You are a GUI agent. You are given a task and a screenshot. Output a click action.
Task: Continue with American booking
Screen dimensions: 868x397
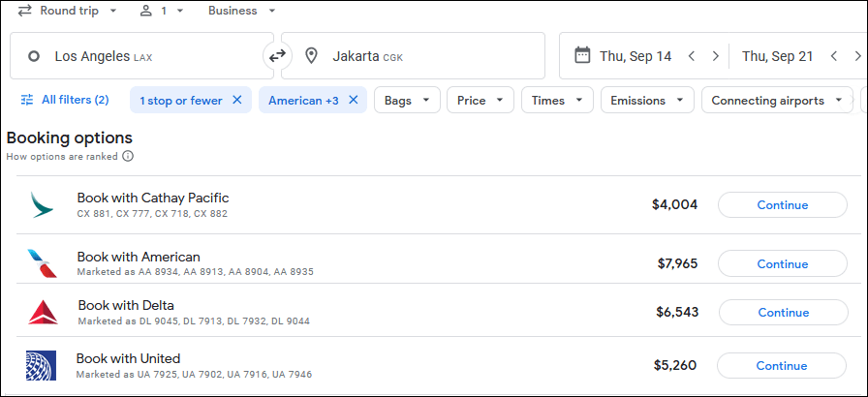[x=782, y=263]
